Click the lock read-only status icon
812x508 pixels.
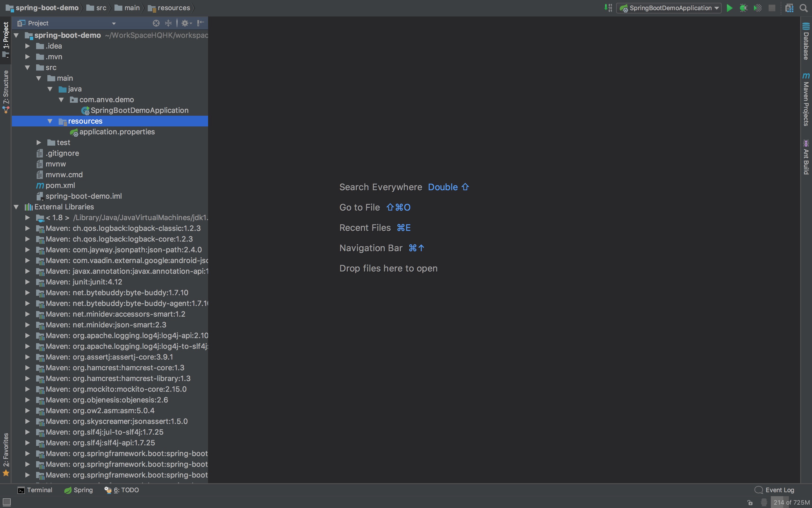pyautogui.click(x=750, y=503)
